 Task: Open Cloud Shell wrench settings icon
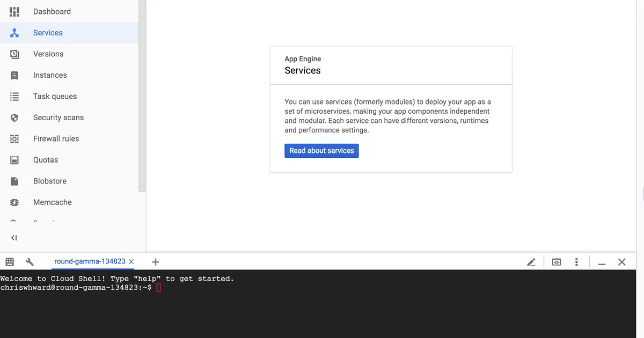(x=30, y=262)
